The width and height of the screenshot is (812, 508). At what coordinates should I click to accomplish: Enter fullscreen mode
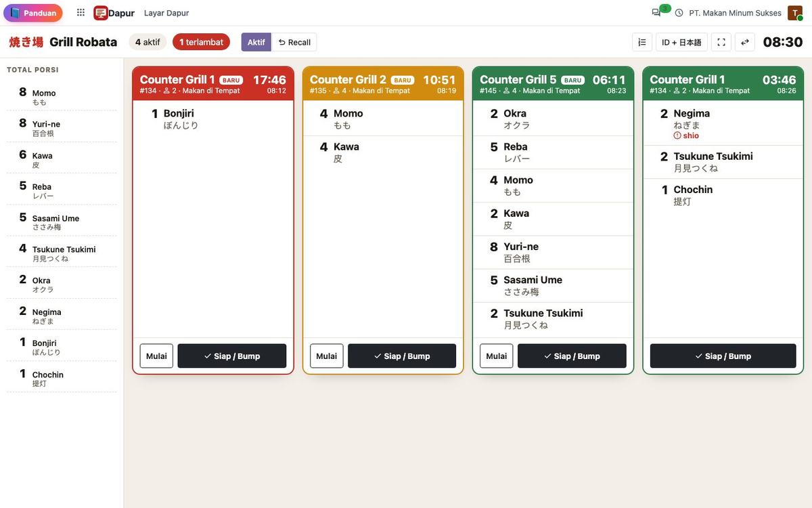pos(721,42)
